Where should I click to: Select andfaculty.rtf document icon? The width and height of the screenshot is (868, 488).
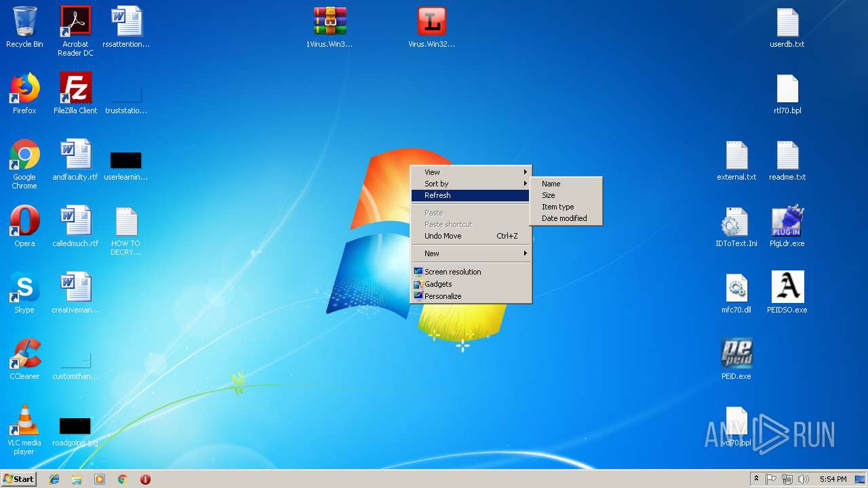(x=75, y=160)
